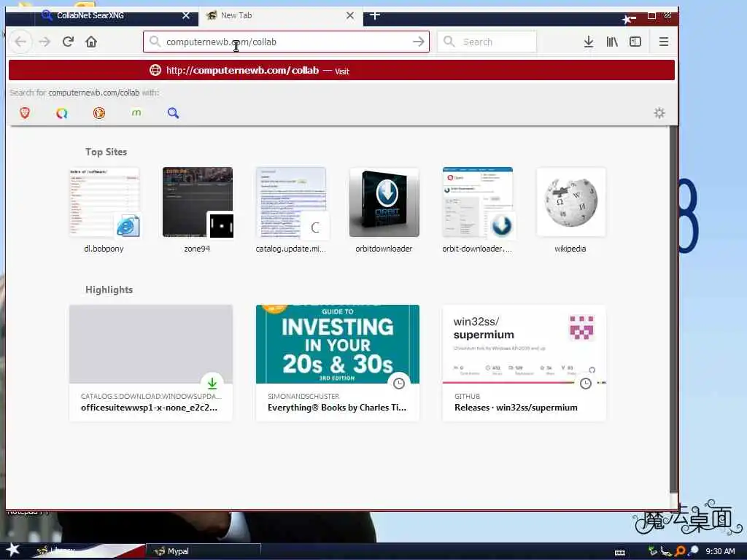Click the vertical scrollbar of the page

[673, 309]
